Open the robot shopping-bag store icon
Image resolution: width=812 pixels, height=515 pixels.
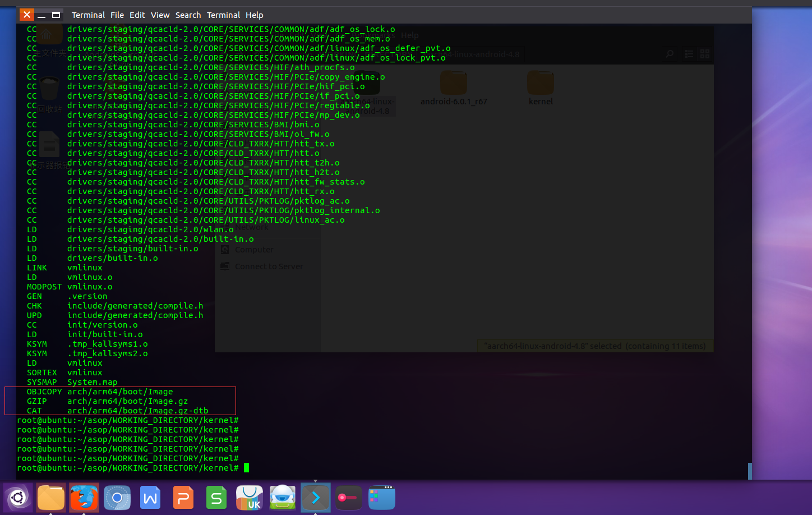[x=283, y=498]
